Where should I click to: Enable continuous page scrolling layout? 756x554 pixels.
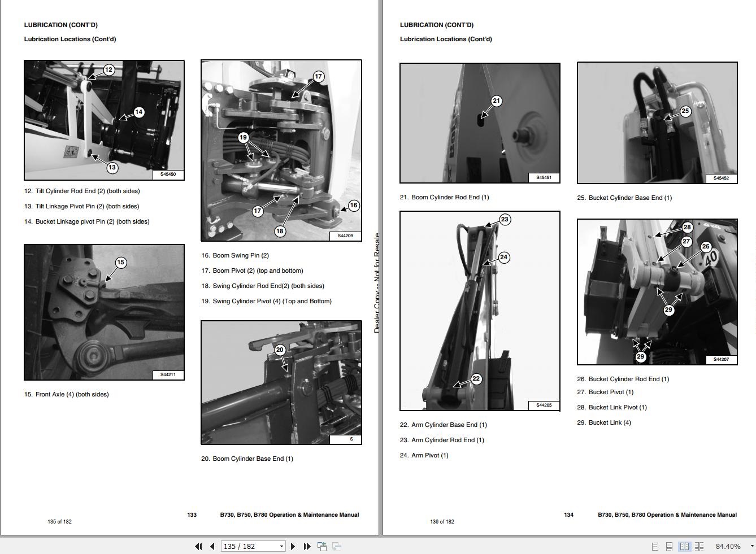tap(669, 547)
